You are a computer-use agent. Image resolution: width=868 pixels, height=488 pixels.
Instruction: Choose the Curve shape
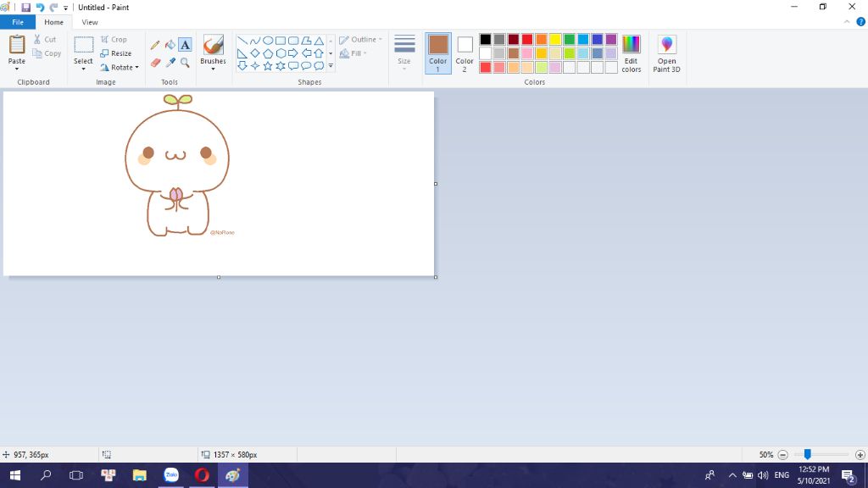click(254, 41)
